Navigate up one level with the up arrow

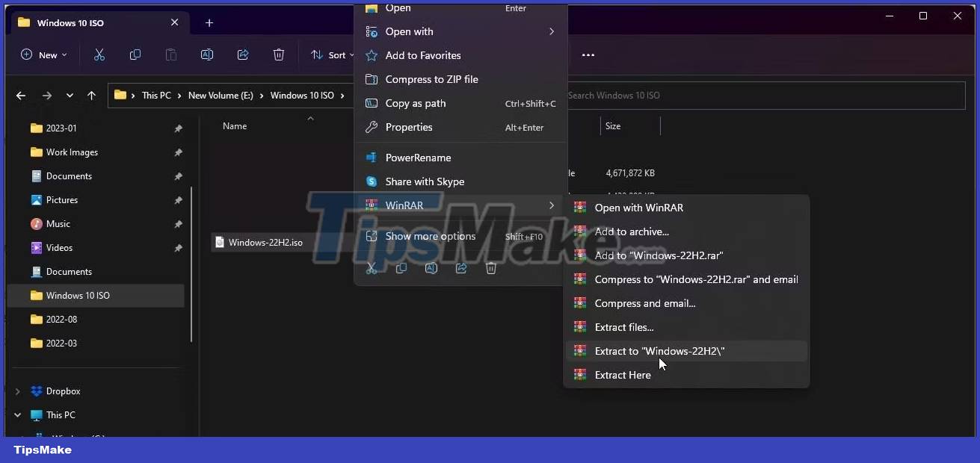click(91, 96)
